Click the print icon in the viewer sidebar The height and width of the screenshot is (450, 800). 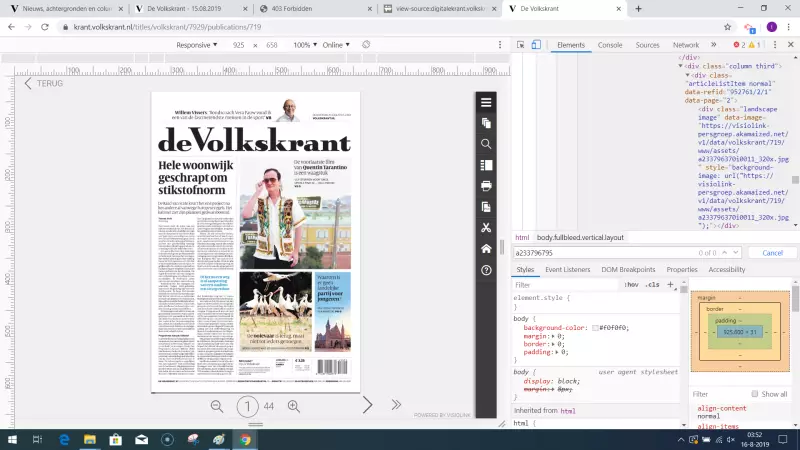(x=486, y=186)
